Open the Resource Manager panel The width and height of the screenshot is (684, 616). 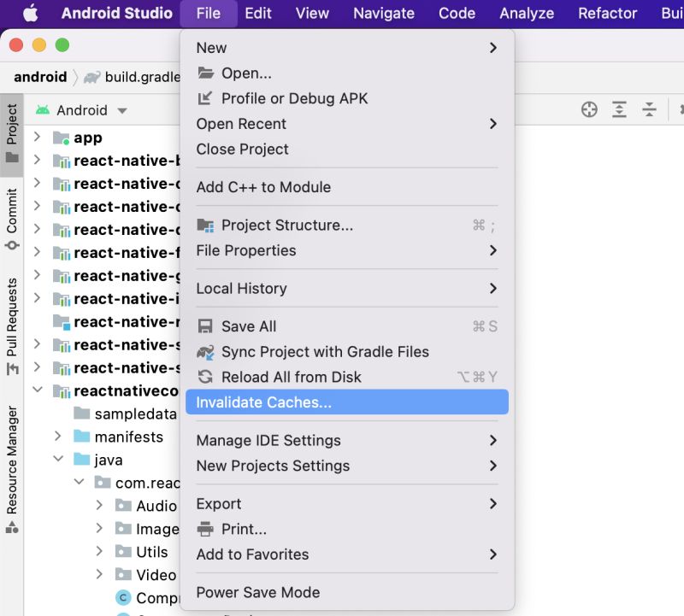click(11, 459)
